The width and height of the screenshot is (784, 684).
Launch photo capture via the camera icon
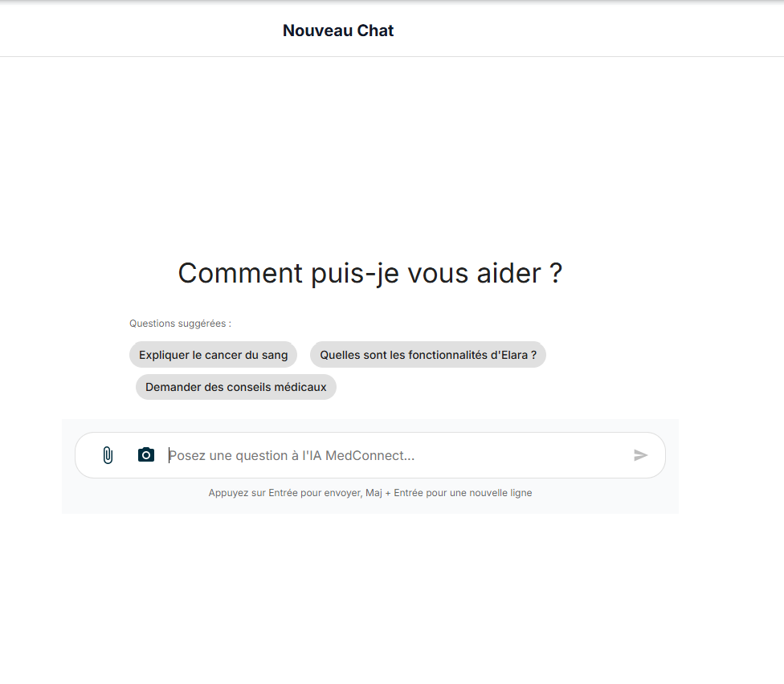pos(145,454)
